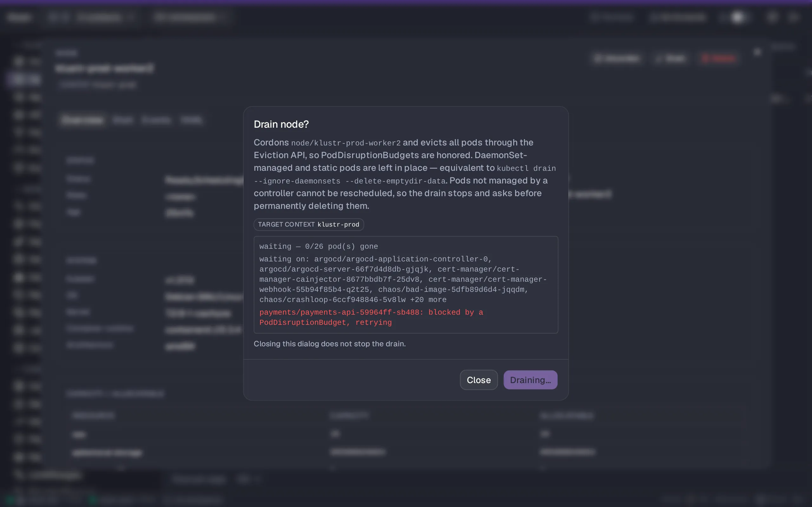Click the red PodDisruptionBudget retry message
This screenshot has height=507, width=812.
[371, 317]
